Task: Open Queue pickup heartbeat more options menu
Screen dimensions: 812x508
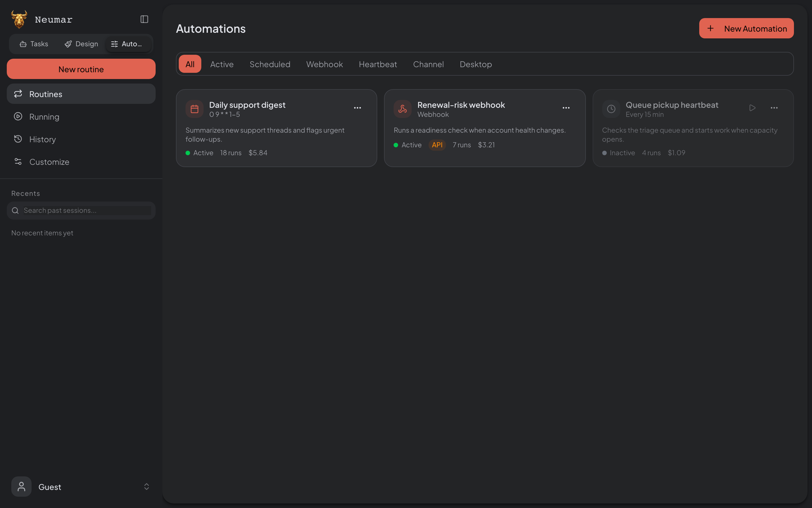Action: point(774,108)
